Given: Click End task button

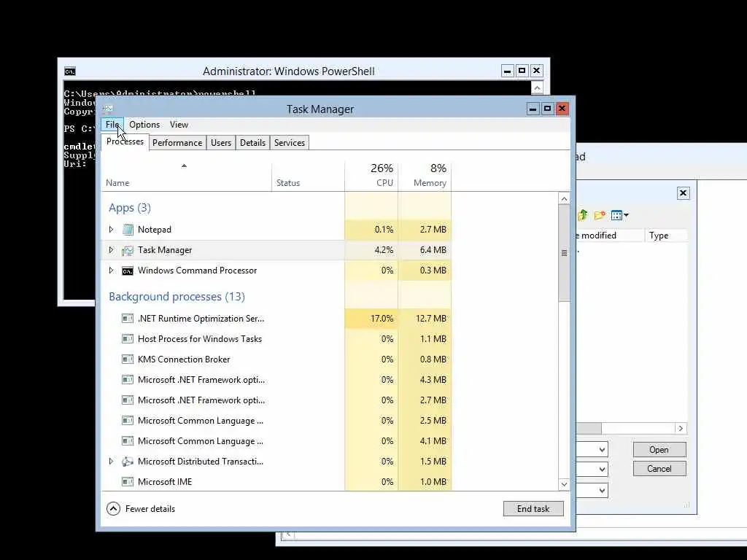Looking at the screenshot, I should pos(533,508).
